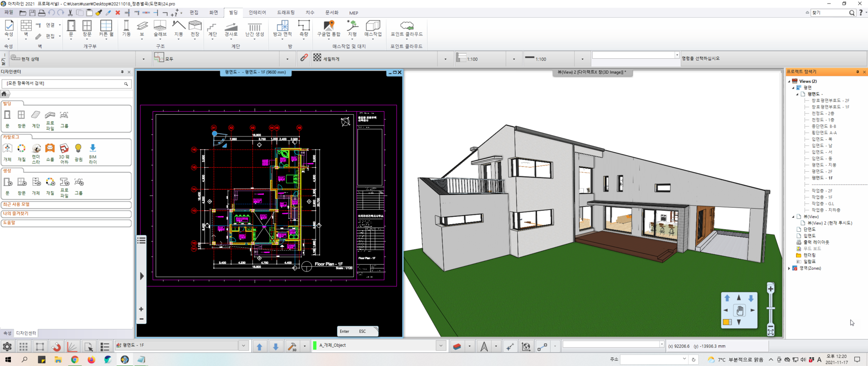868x366 pixels.
Task: Switch to the 편집 ribbon tab
Action: coord(194,13)
